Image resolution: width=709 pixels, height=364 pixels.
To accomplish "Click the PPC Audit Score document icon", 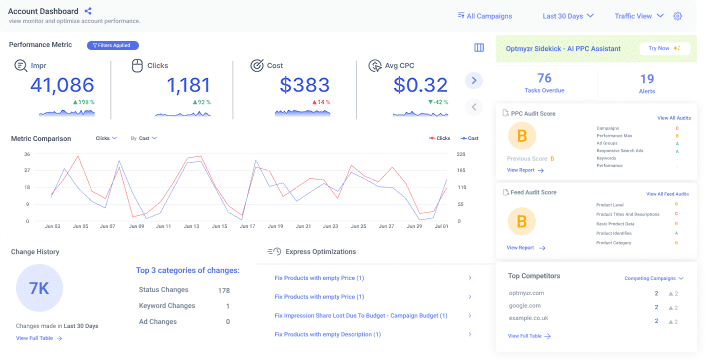I will coord(506,113).
